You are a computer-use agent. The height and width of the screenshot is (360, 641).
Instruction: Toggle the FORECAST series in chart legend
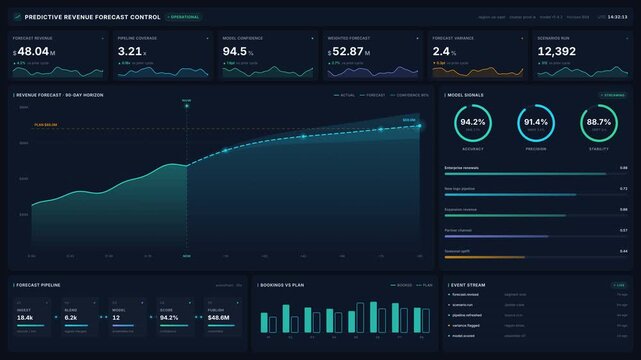tap(372, 95)
